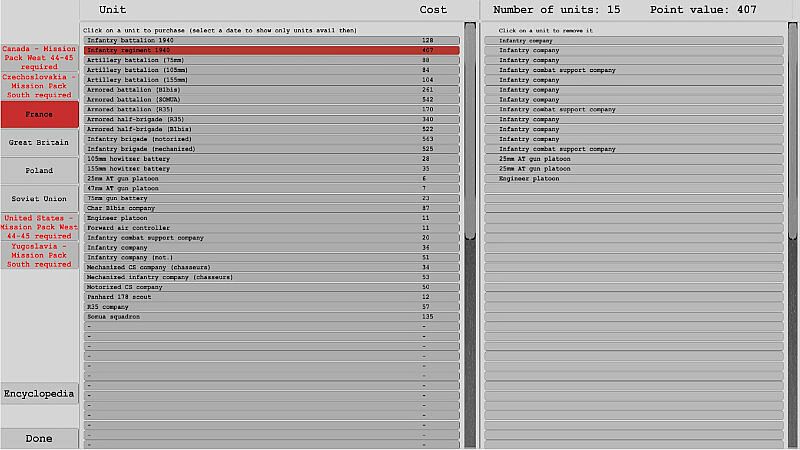The height and width of the screenshot is (450, 800).
Task: Buy Artillery battalion (75mm)
Action: point(271,60)
